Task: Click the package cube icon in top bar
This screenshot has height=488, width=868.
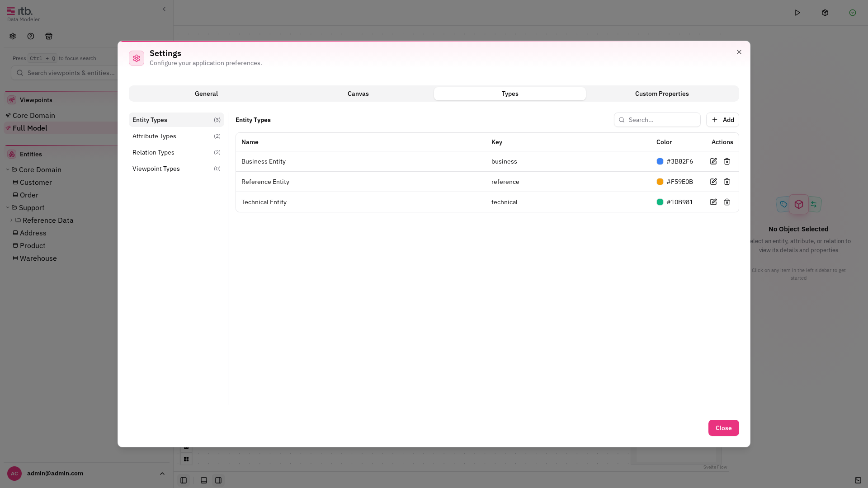Action: (x=825, y=13)
